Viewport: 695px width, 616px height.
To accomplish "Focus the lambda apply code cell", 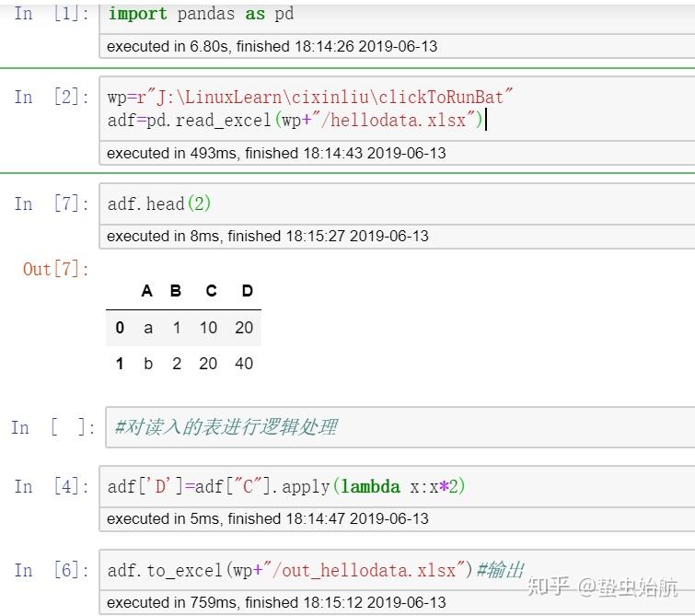I will pyautogui.click(x=396, y=486).
